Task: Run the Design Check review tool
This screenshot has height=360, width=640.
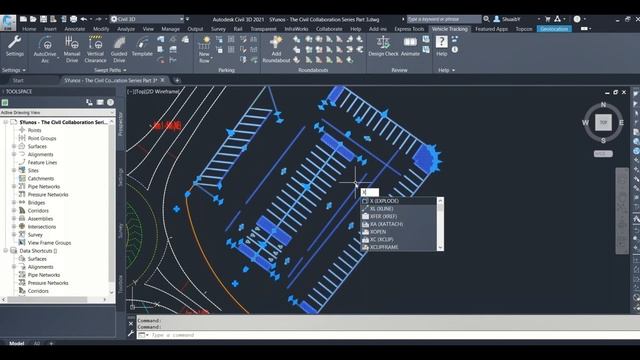Action: (383, 46)
